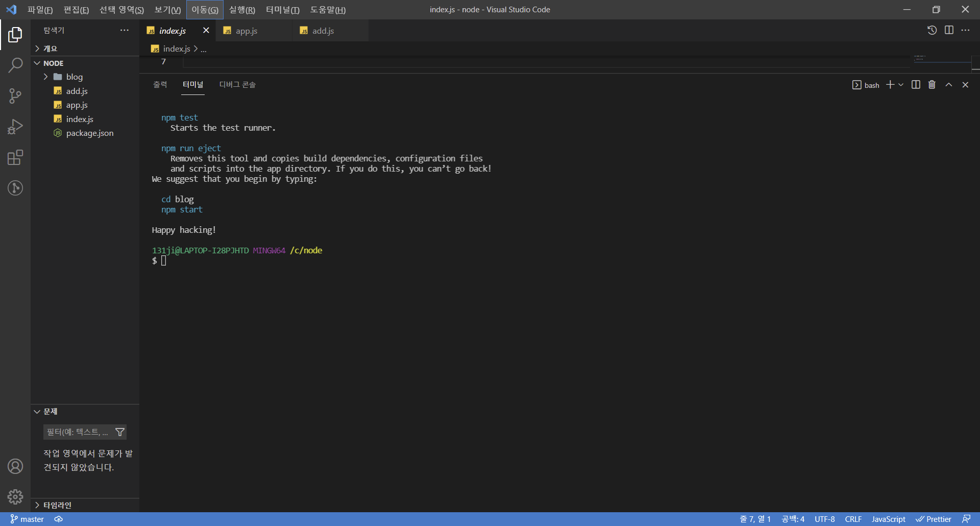Open the Manage settings gear menu

click(15, 496)
